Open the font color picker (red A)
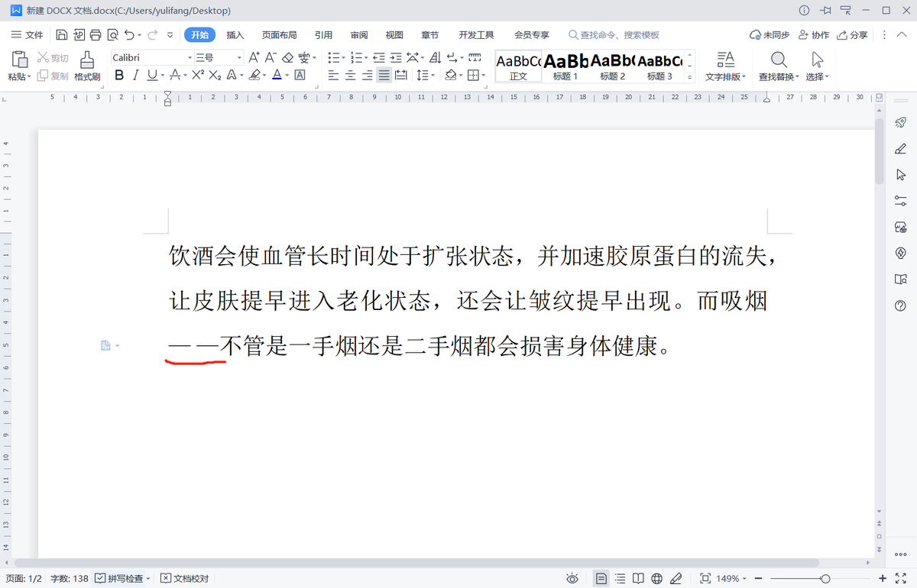917x588 pixels. pos(277,75)
